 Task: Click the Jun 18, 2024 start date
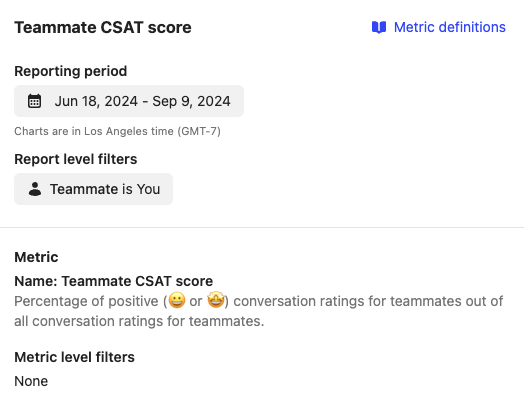point(96,101)
